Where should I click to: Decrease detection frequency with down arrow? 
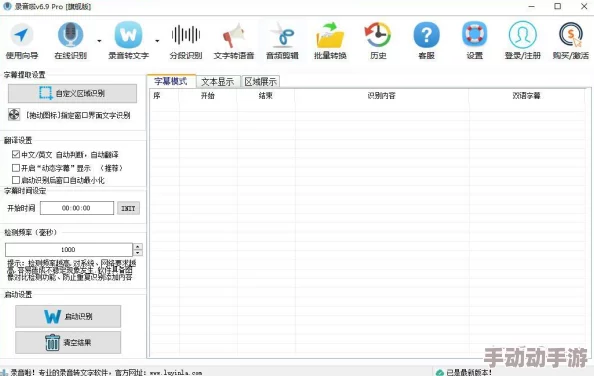[138, 253]
